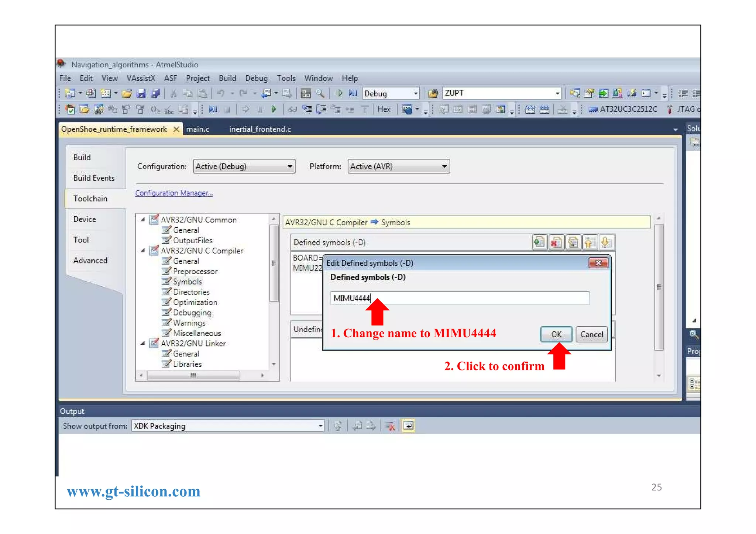Collapse AVR32/GNU C Compiler tree node
Viewport: 756px width, 534px height.
142,251
